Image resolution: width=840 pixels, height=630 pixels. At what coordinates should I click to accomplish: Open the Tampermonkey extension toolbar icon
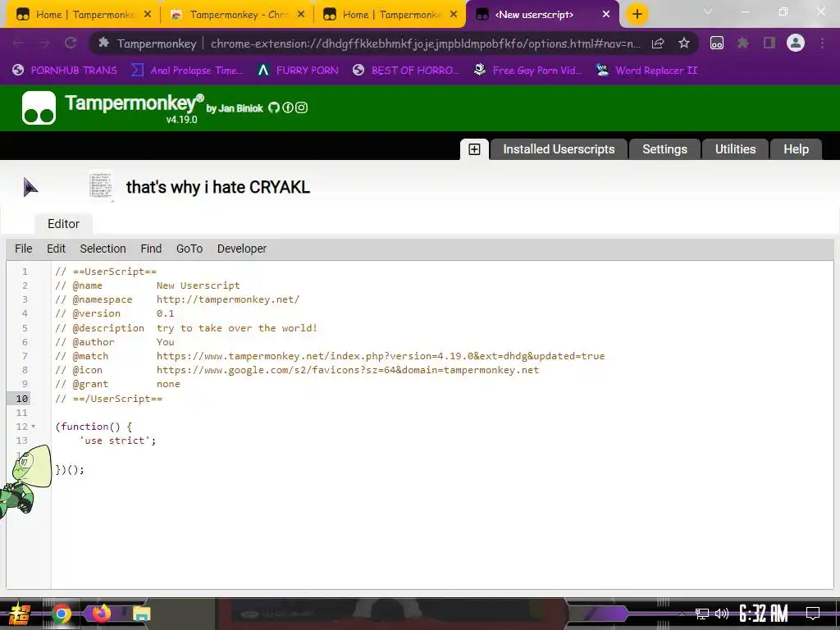717,43
